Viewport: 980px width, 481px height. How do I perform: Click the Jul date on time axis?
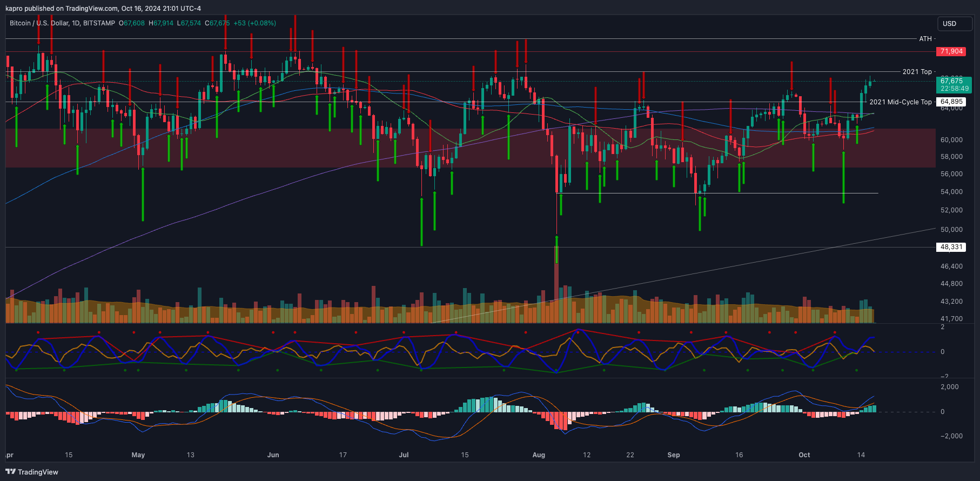click(x=404, y=455)
